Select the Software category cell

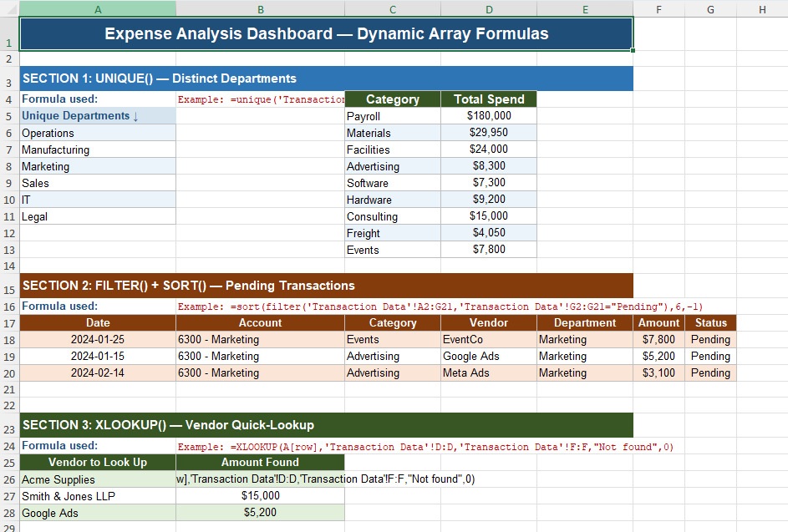[393, 183]
